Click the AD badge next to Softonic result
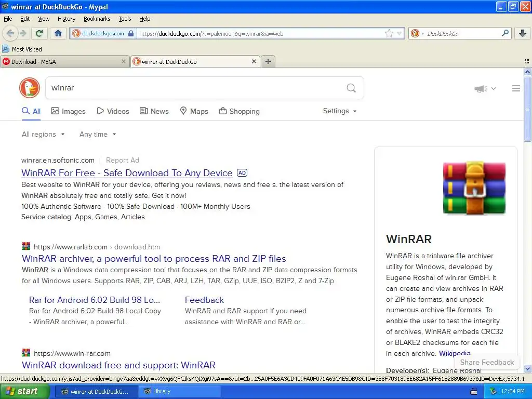This screenshot has height=399, width=532. click(242, 172)
